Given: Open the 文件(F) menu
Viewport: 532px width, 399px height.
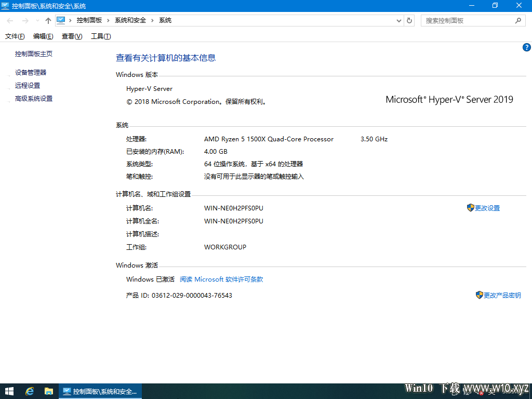Looking at the screenshot, I should pos(15,36).
